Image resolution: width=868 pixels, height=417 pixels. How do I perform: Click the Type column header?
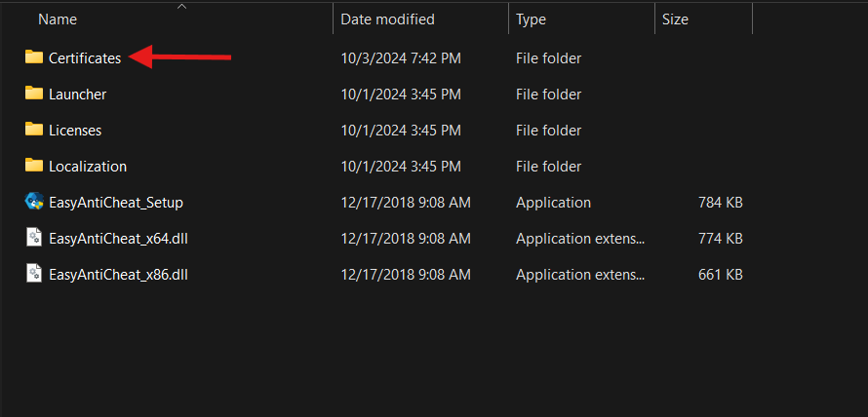(532, 19)
